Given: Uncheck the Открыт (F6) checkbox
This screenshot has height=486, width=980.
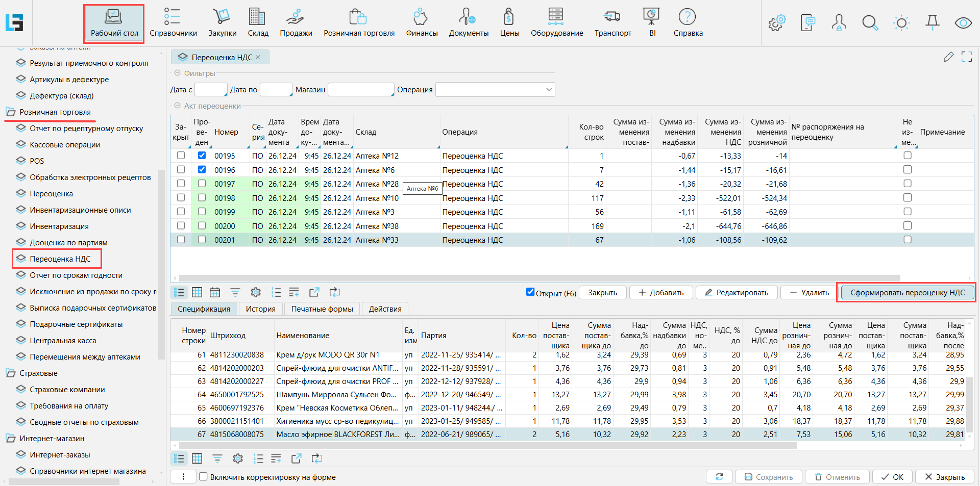Looking at the screenshot, I should pos(530,292).
